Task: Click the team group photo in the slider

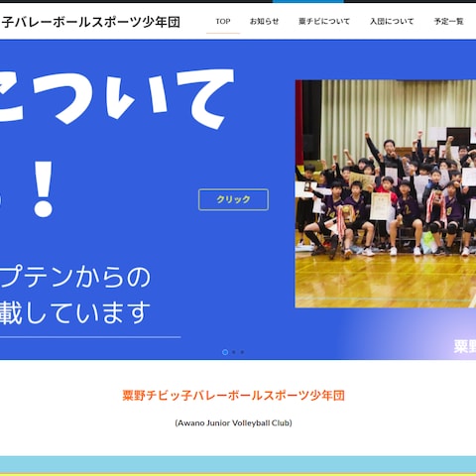Action: 386,193
